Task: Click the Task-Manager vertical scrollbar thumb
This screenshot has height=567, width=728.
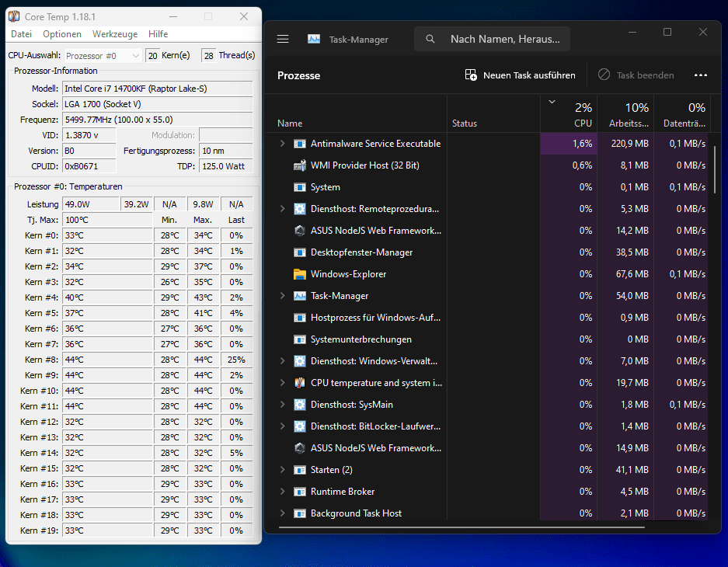Action: pyautogui.click(x=715, y=169)
